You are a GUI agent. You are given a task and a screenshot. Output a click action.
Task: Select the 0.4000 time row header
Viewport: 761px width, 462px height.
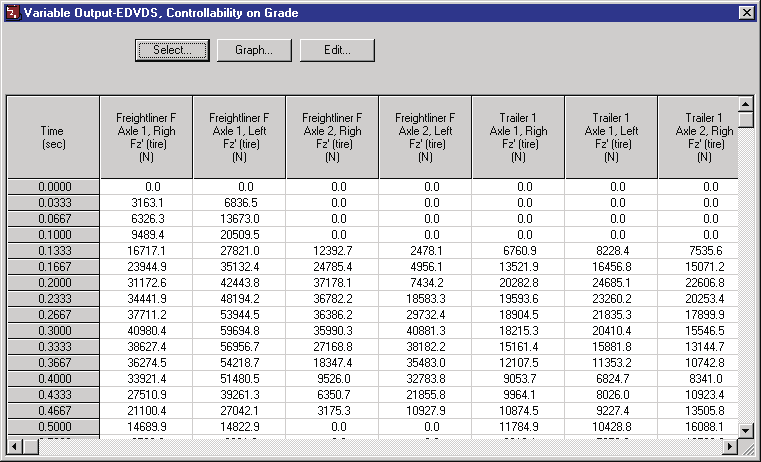click(x=53, y=379)
